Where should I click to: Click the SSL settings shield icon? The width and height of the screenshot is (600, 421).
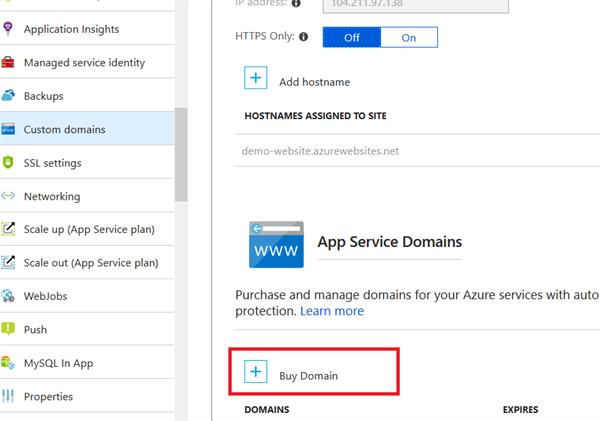point(8,163)
